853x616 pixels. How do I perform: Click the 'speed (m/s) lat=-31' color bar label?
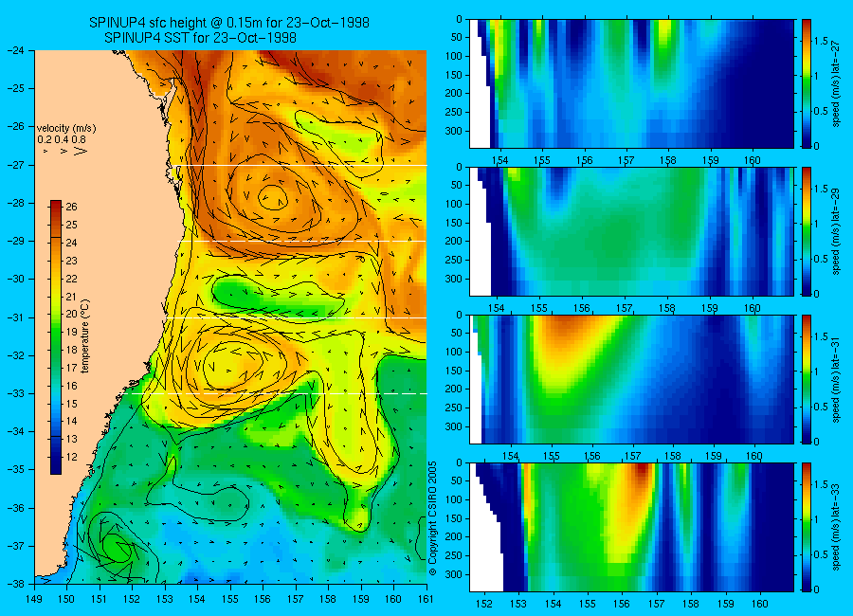pos(837,379)
